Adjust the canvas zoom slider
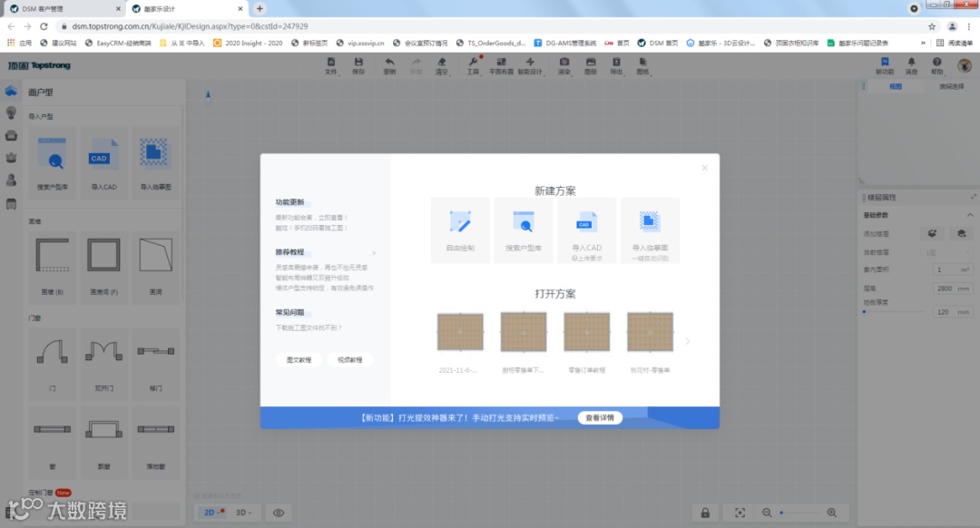This screenshot has width=980, height=528. pyautogui.click(x=799, y=513)
